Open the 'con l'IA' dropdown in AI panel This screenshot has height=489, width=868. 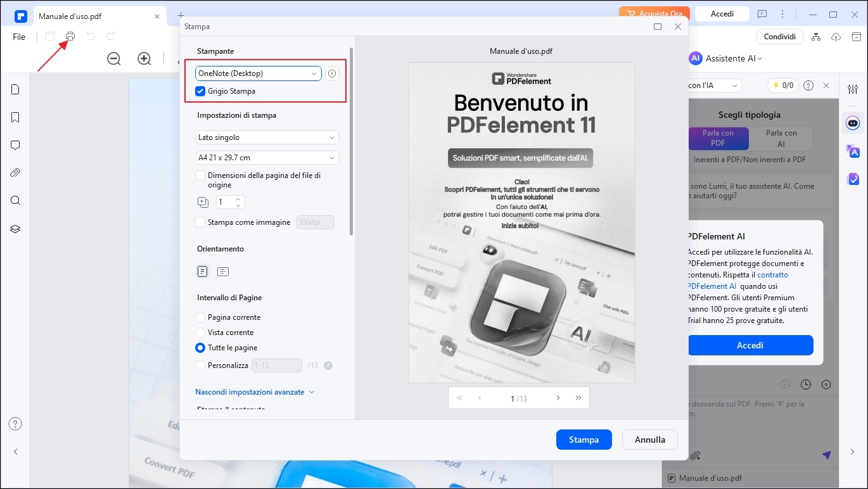[714, 86]
